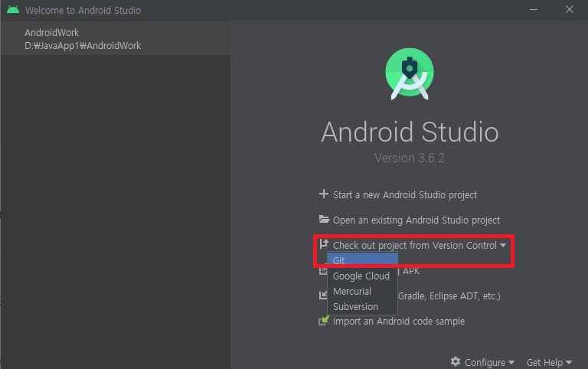Click the Configure gear icon
Screen dimensions: 588x369
pyautogui.click(x=456, y=361)
